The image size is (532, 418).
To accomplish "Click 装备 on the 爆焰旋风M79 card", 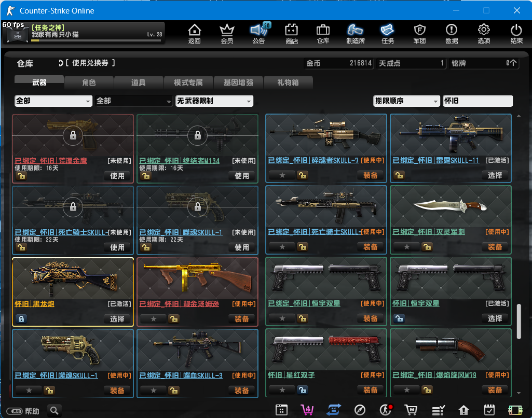I will pyautogui.click(x=495, y=390).
